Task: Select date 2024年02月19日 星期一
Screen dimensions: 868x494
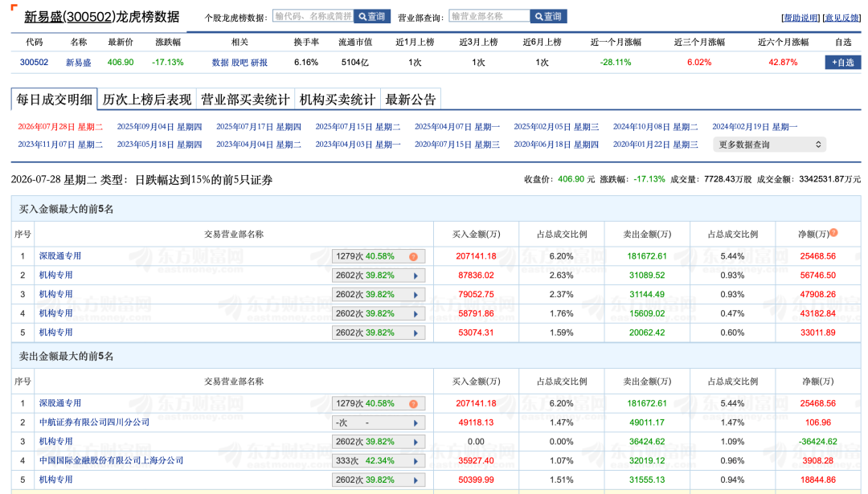Action: coord(755,127)
